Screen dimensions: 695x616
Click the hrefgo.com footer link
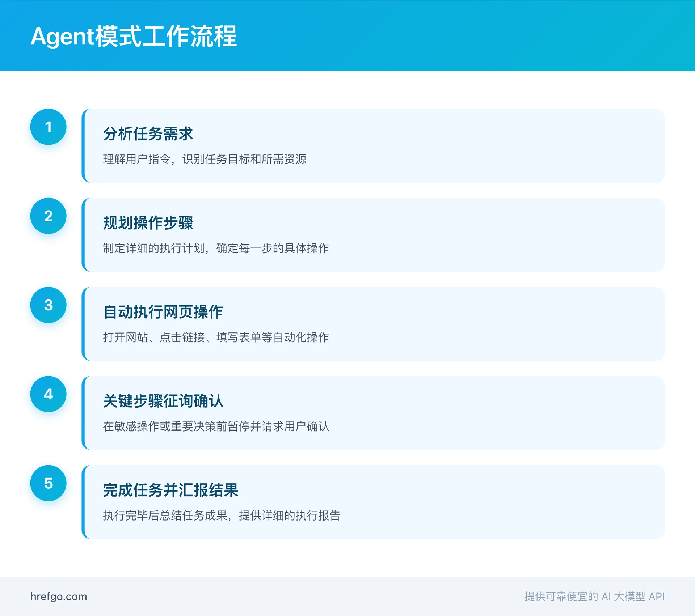(x=59, y=596)
